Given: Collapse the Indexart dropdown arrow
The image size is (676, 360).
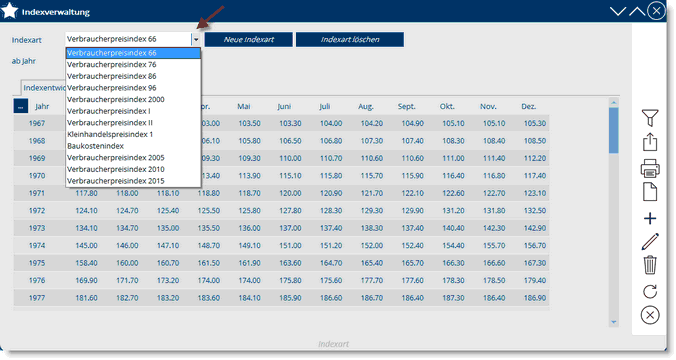Looking at the screenshot, I should coord(196,39).
